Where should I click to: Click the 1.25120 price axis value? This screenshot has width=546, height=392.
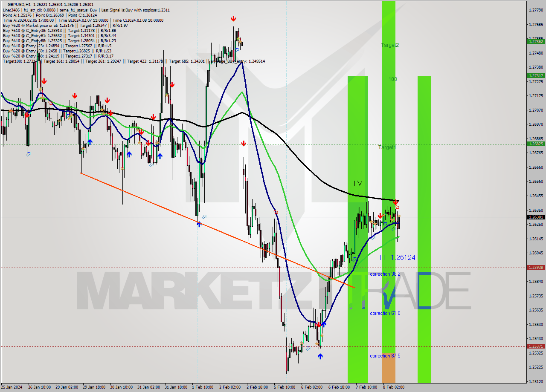click(x=536, y=381)
